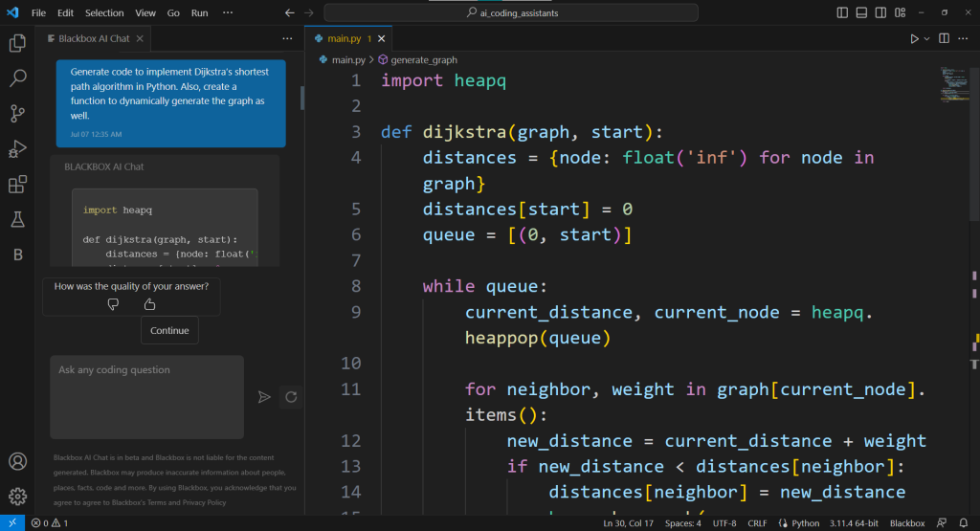Screen dimensions: 980x531
Task: Click the feedback icon in status bar
Action: pyautogui.click(x=942, y=523)
